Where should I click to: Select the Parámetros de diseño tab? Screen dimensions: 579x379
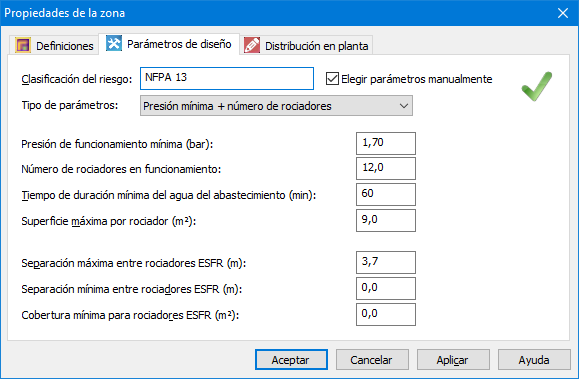[169, 44]
